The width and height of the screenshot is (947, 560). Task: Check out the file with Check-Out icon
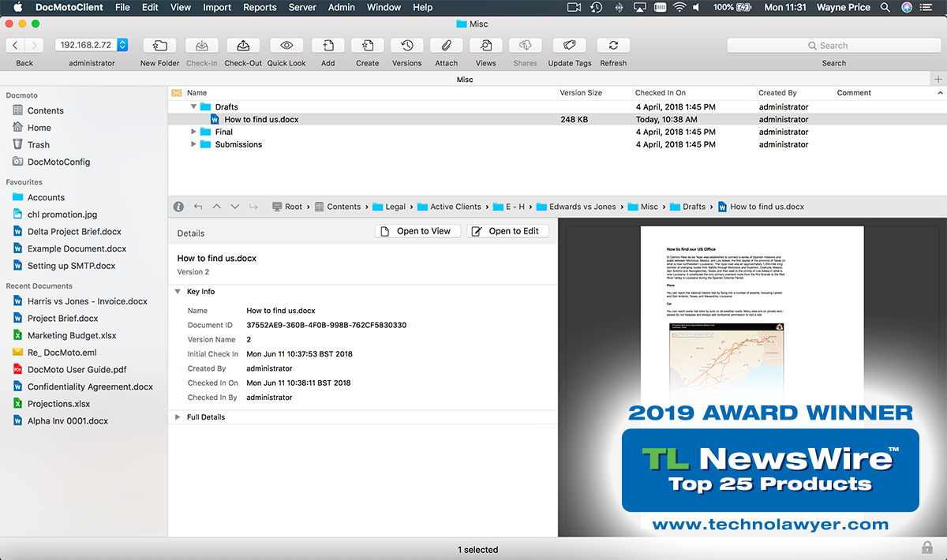(243, 46)
